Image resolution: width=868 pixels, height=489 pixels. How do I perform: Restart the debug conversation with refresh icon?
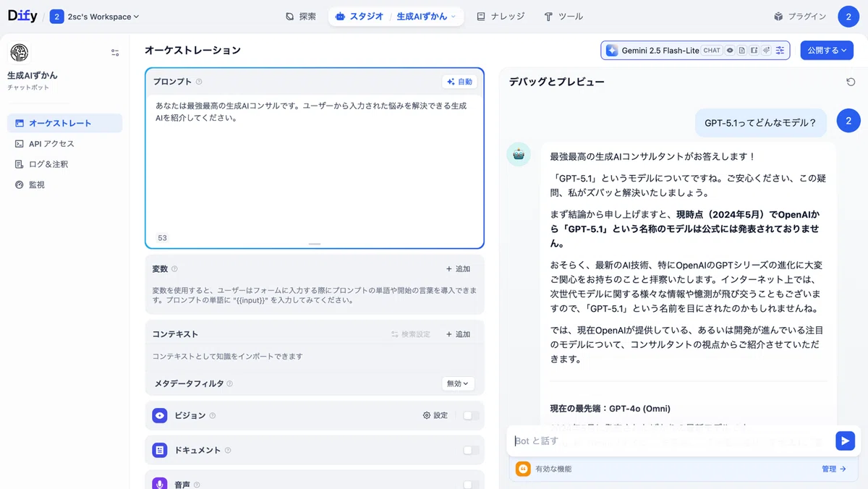pos(851,82)
